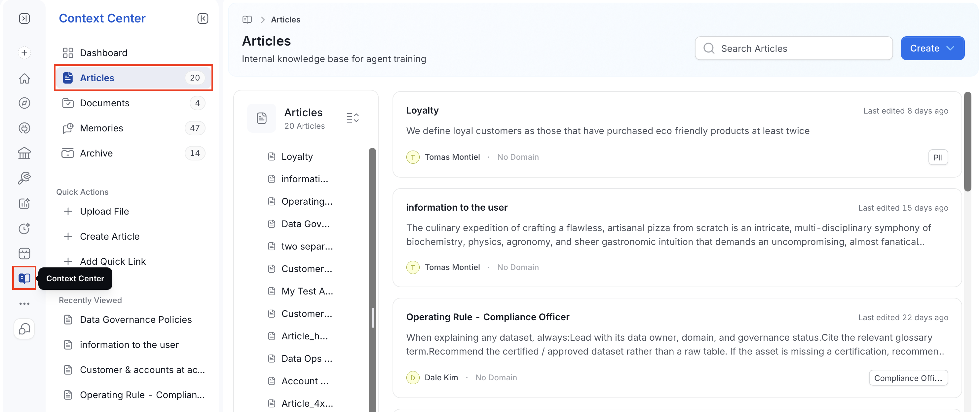Screen dimensions: 980x412
Task: Open the bank building icon
Action: [x=24, y=153]
